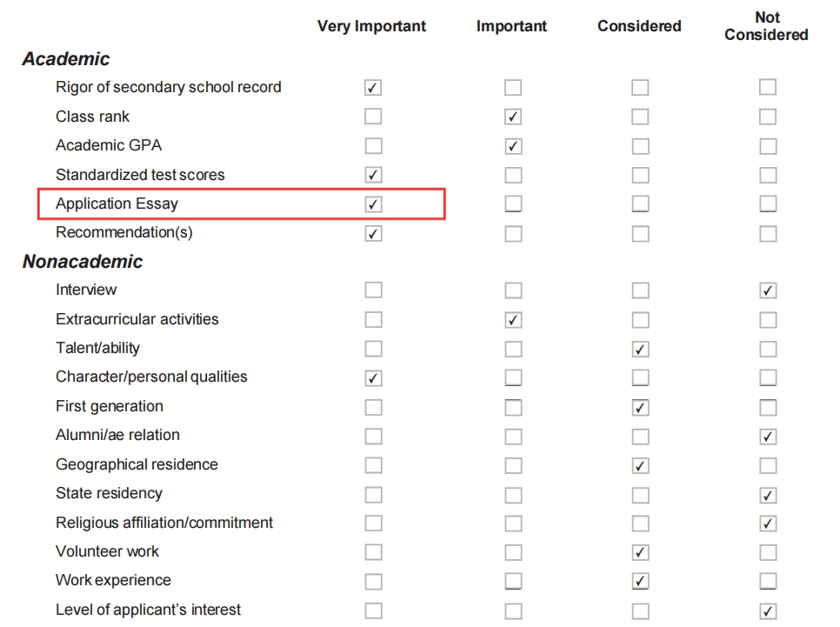
Task: Uncheck Not Considered for Alumni/ae relation
Action: 768,437
